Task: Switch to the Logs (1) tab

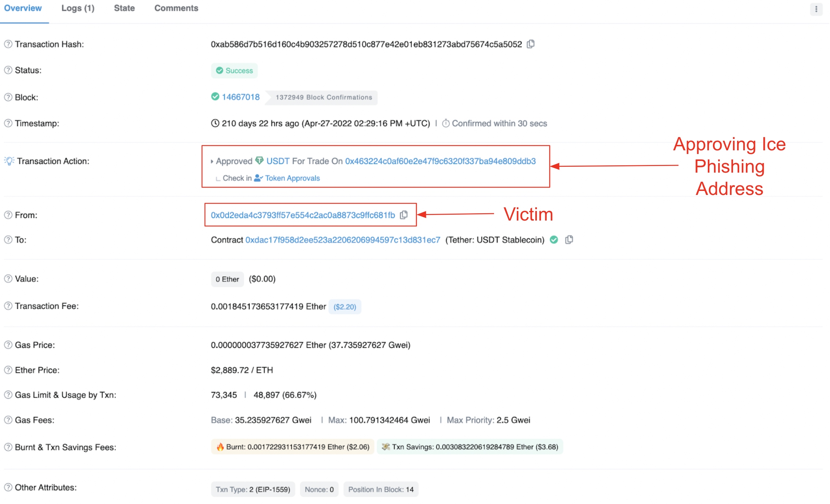Action: pos(78,8)
